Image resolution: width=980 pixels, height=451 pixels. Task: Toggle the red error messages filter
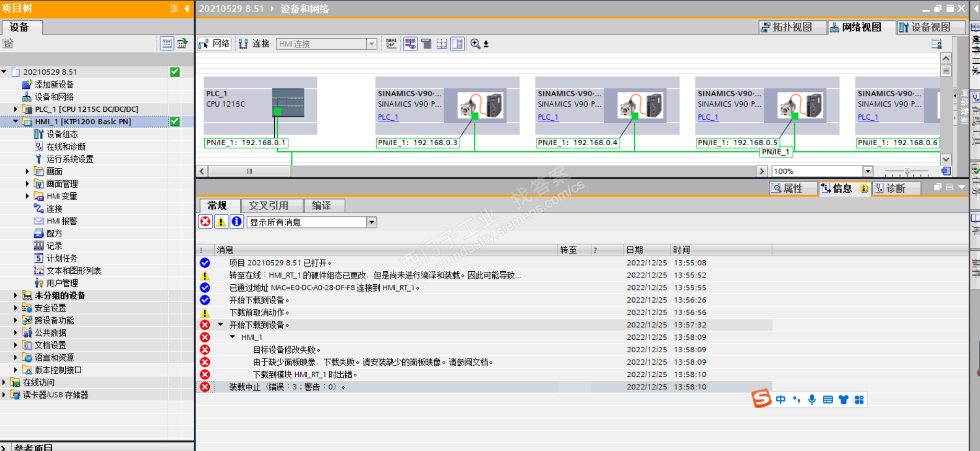click(x=205, y=222)
